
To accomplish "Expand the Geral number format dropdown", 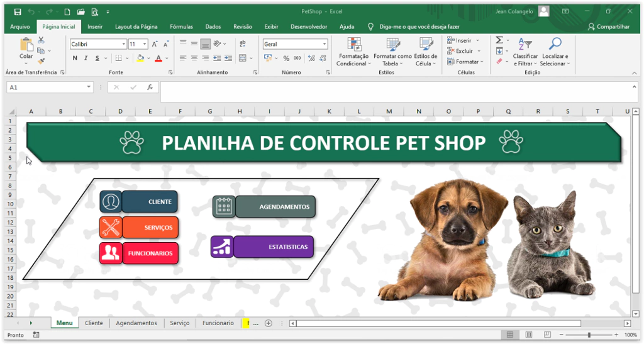I will (325, 44).
